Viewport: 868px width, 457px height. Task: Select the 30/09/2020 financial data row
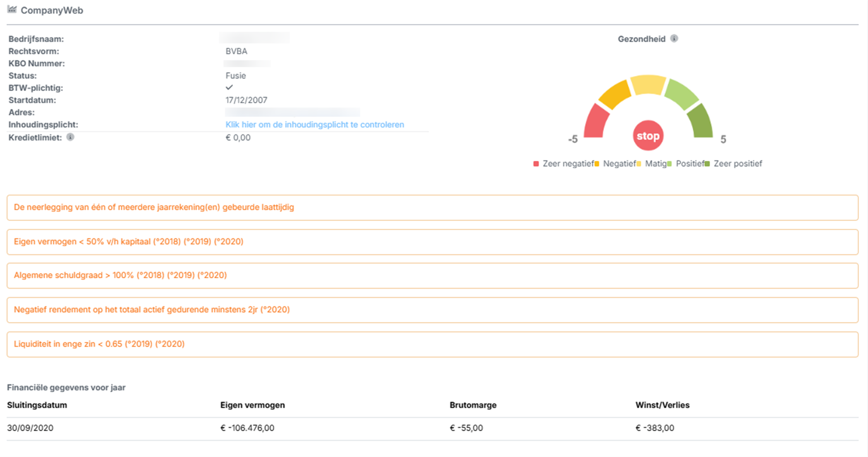pos(30,428)
